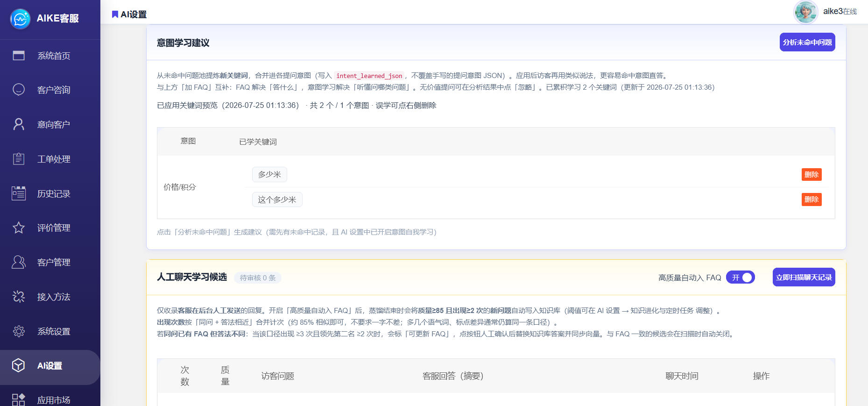Screen dimensions: 868x406
Task: Click the bookmark icon beside AI设置 title
Action: pyautogui.click(x=115, y=14)
